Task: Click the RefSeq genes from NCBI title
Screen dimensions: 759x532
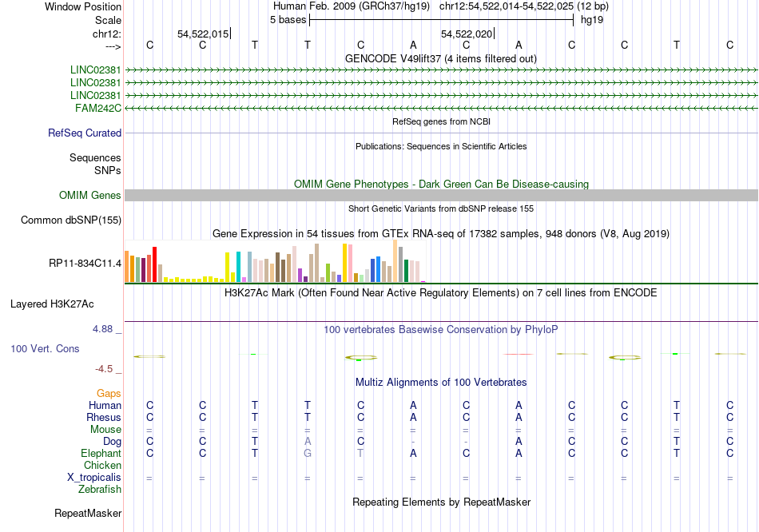Action: [441, 121]
